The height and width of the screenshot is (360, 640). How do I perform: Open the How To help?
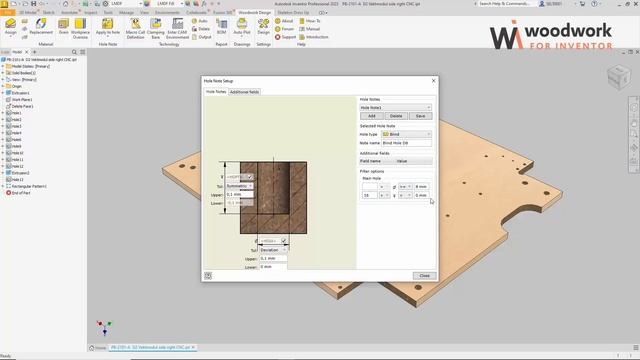310,21
